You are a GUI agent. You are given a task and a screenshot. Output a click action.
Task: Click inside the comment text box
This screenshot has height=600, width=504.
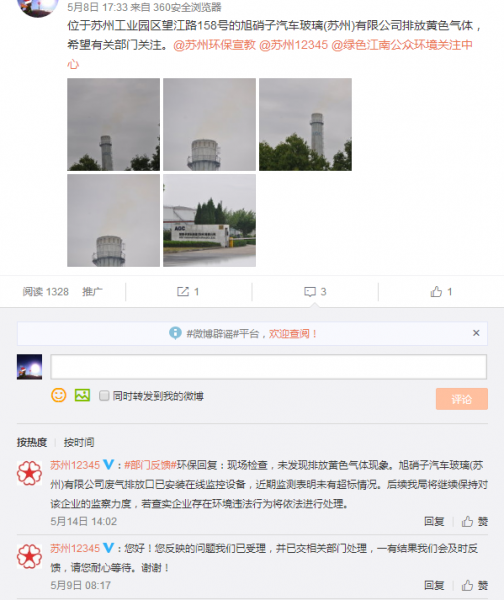[x=269, y=367]
